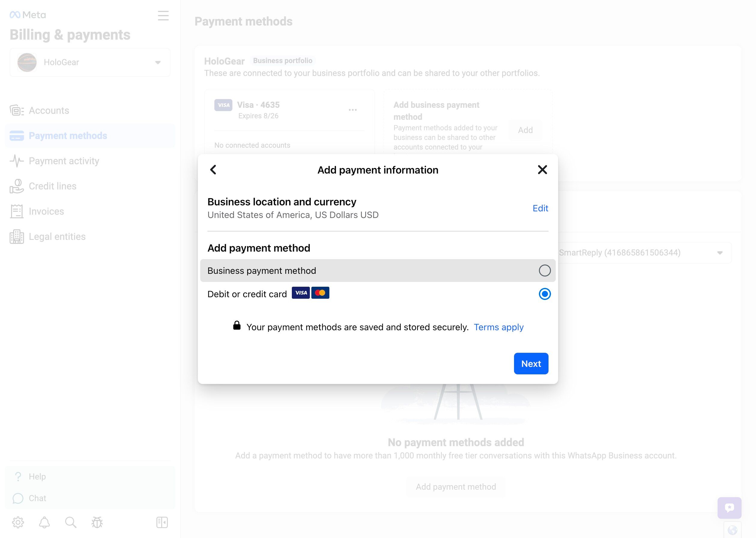Open the hamburger menu near Meta logo
This screenshot has height=538, width=756.
(163, 16)
